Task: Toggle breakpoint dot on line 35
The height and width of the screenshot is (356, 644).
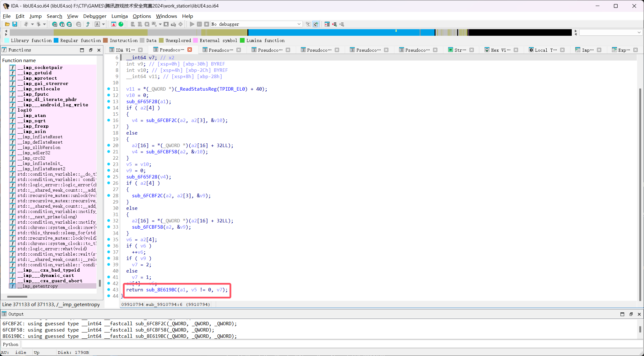Action: (x=109, y=239)
